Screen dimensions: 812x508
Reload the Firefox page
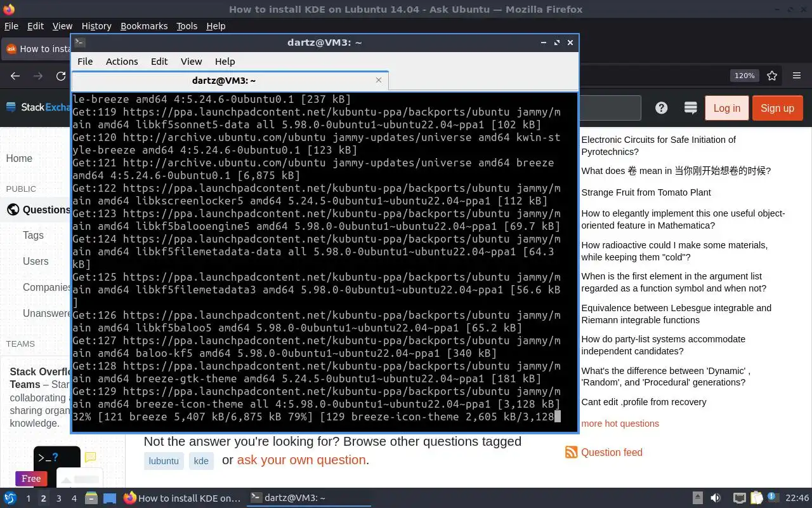(x=61, y=76)
